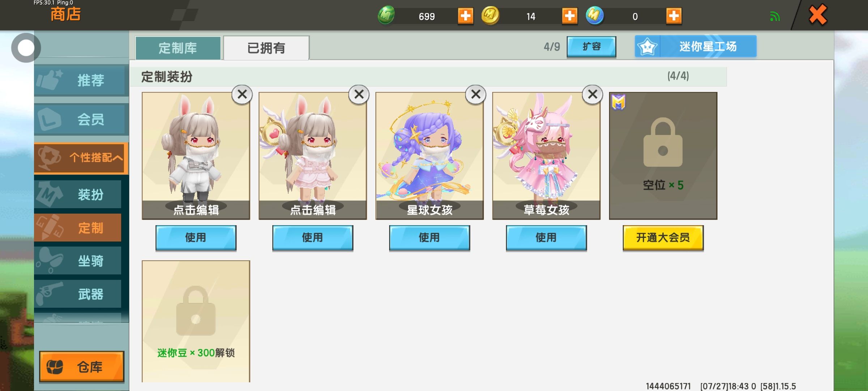This screenshot has width=868, height=391.
Task: Remove the 星球女孩 outfit with its X
Action: [x=476, y=94]
